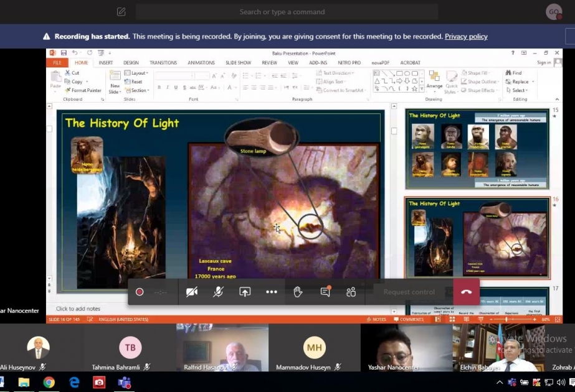
Task: Toggle Bold formatting
Action: pos(159,87)
